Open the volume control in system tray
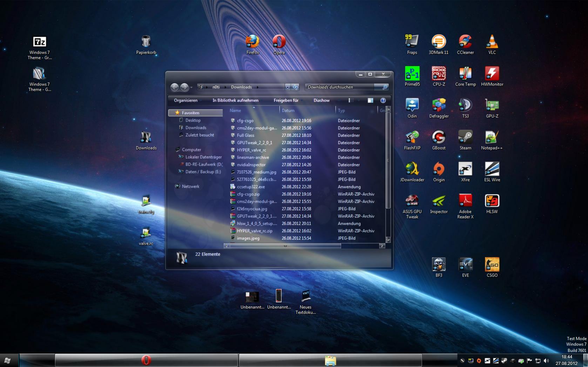 [546, 361]
